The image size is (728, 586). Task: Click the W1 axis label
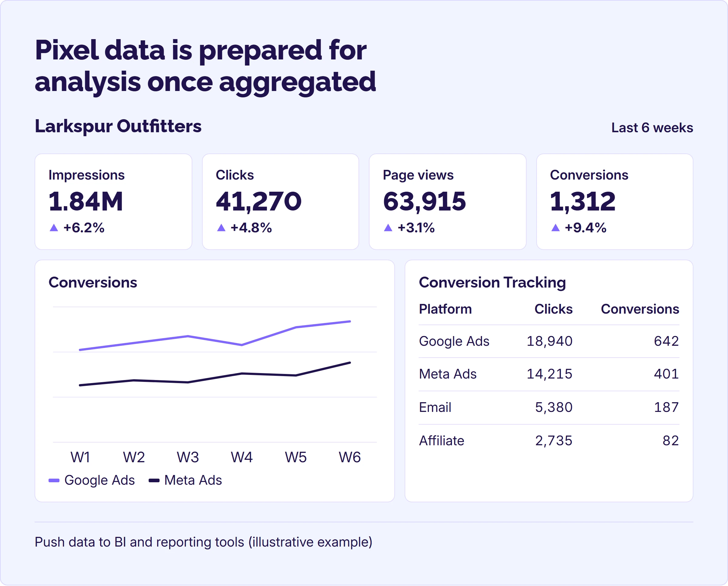pos(80,457)
